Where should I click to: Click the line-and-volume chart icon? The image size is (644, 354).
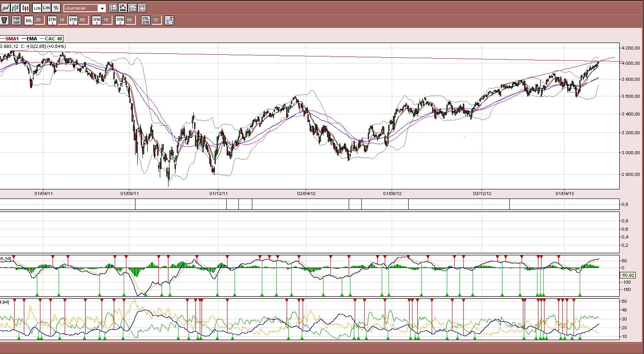tap(132, 8)
